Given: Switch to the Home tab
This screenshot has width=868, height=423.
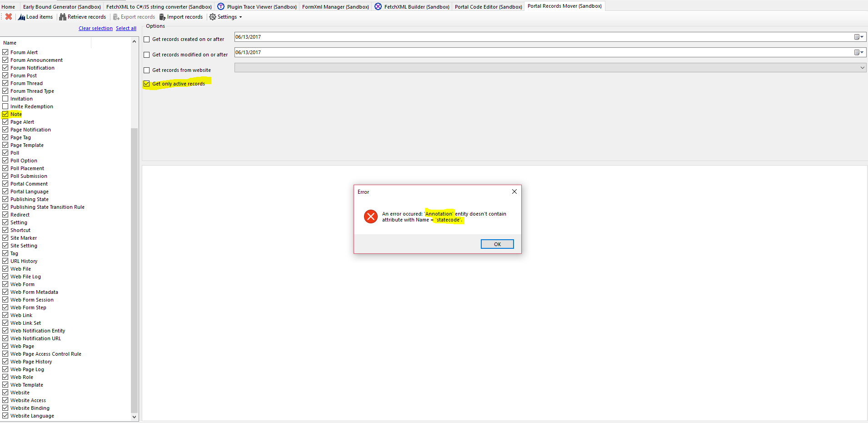Looking at the screenshot, I should [x=9, y=7].
